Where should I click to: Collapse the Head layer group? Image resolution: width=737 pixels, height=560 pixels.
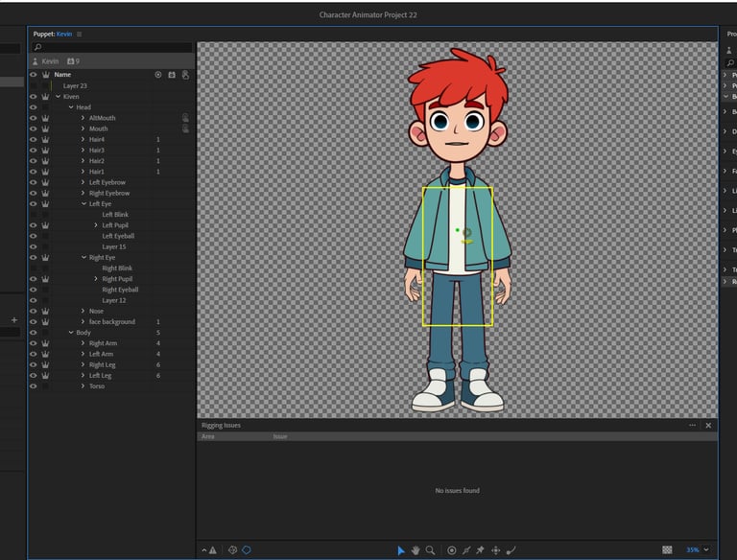71,107
